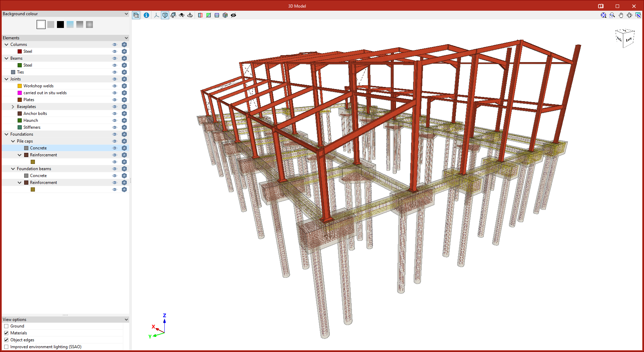Collapse the Background colour panel
This screenshot has height=352, width=644.
pyautogui.click(x=126, y=14)
